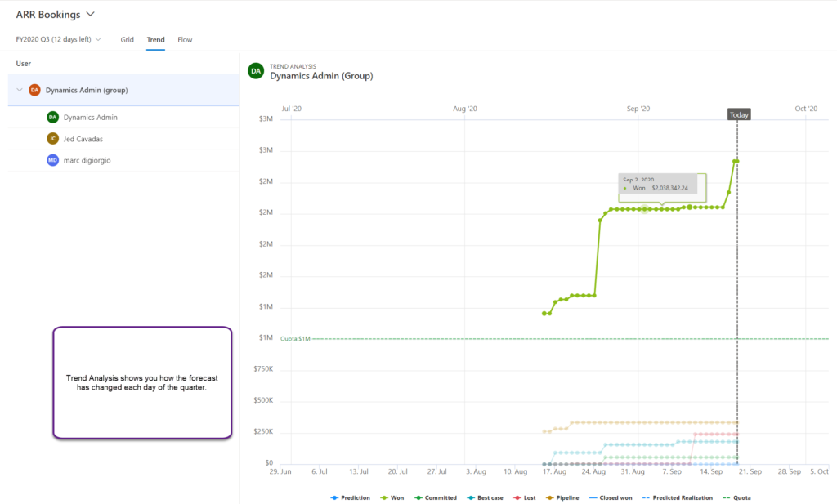Viewport: 837px width, 504px height.
Task: Click the JC avatar icon
Action: click(x=52, y=139)
